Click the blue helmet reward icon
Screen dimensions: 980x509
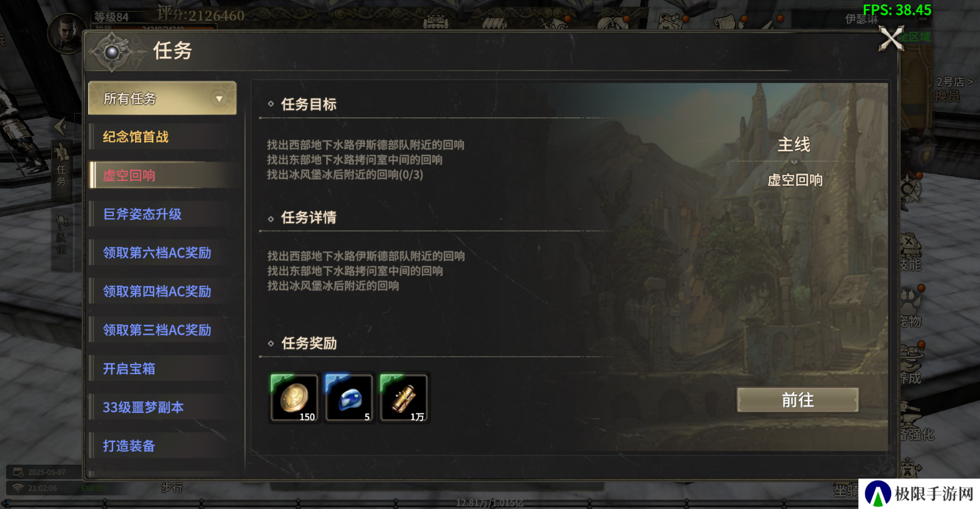[349, 398]
